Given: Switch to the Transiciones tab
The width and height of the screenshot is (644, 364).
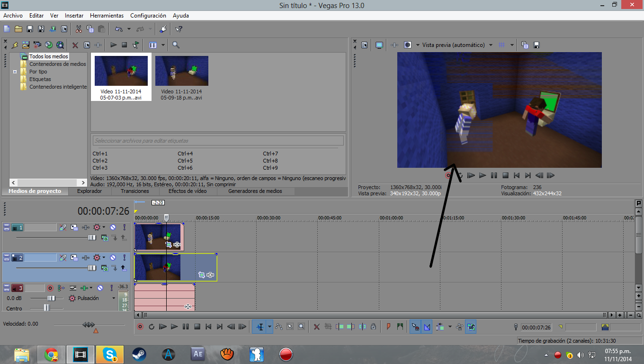Looking at the screenshot, I should 134,191.
